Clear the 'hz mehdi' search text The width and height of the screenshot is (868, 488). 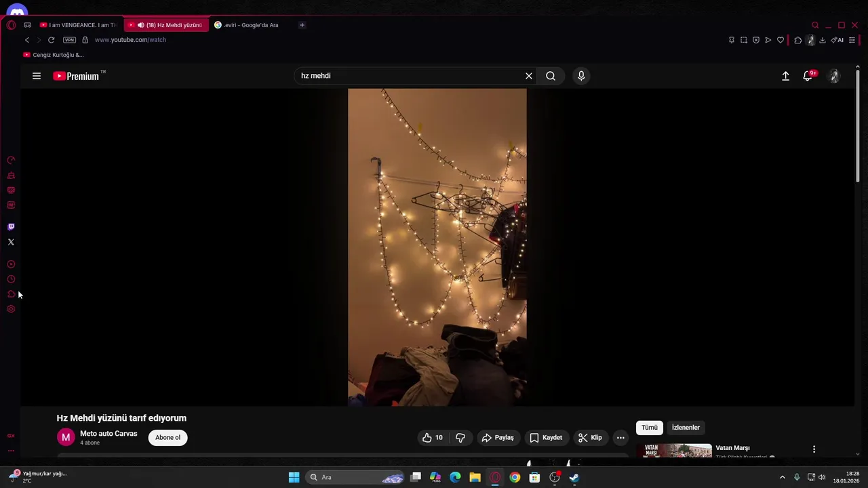[529, 76]
